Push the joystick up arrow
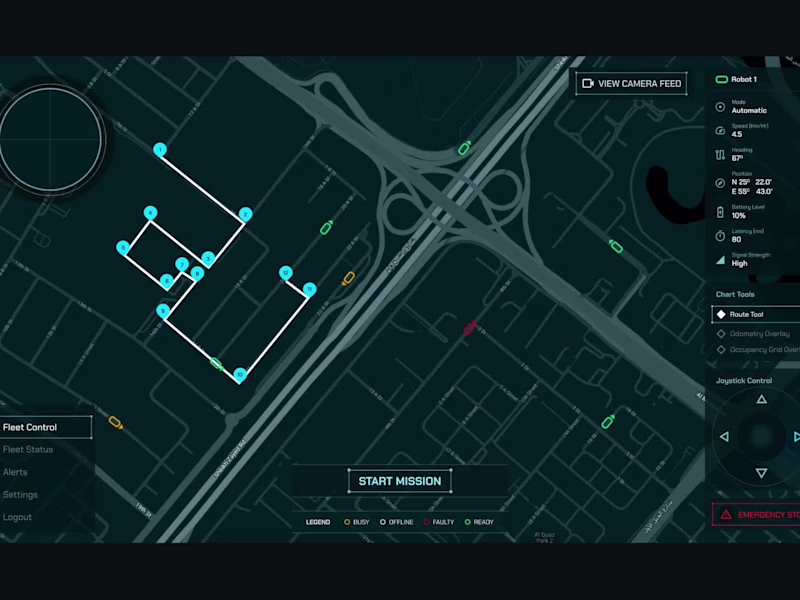Image resolution: width=800 pixels, height=600 pixels. point(761,399)
